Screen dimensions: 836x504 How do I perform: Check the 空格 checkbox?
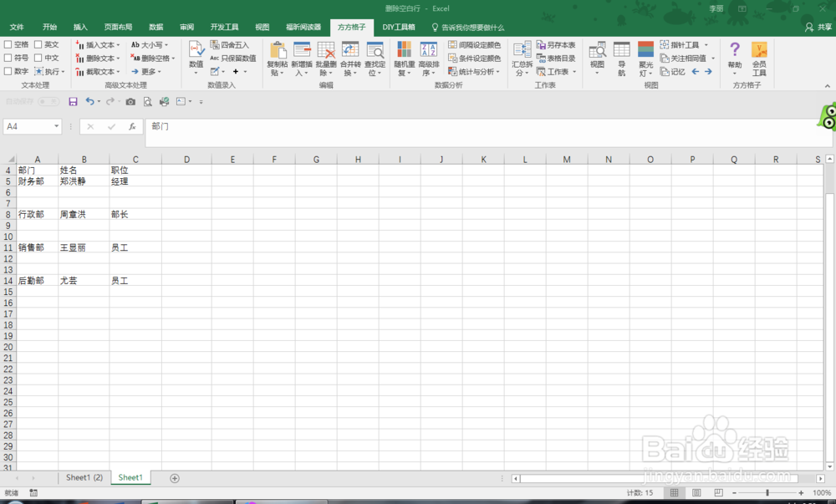pos(8,44)
